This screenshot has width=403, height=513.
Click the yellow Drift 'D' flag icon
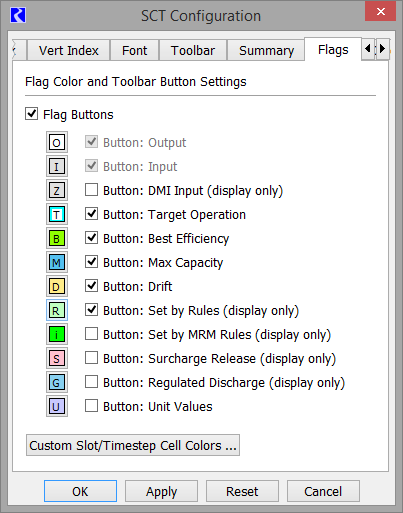[57, 286]
